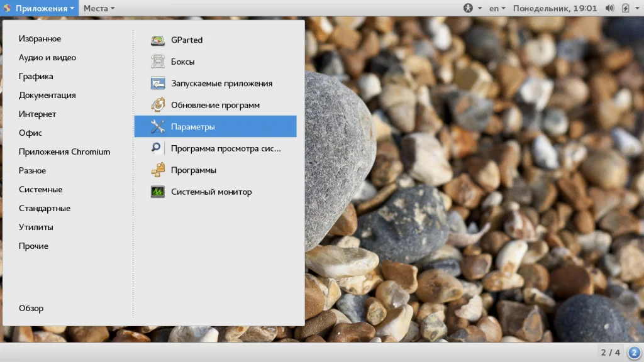Screen dimensions: 644x362
Task: Click the accessibility icon in top panel
Action: [x=468, y=8]
